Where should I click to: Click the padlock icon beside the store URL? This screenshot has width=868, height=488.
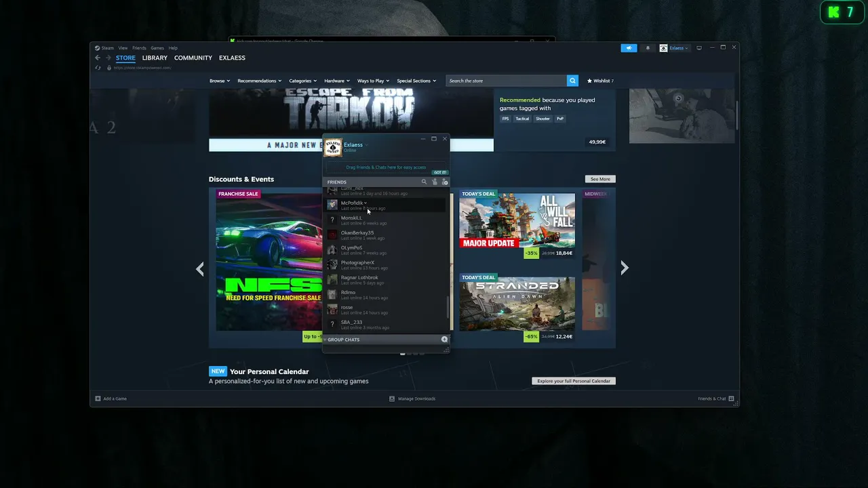tap(108, 68)
